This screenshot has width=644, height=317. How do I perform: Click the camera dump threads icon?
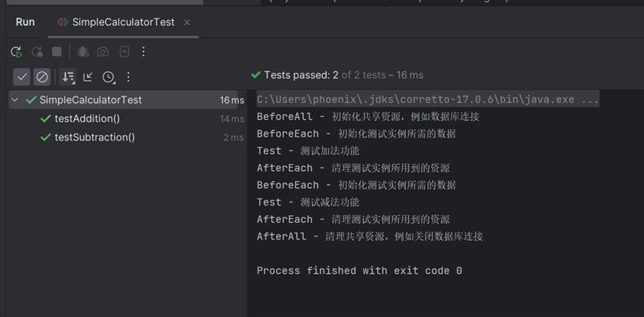[x=103, y=52]
